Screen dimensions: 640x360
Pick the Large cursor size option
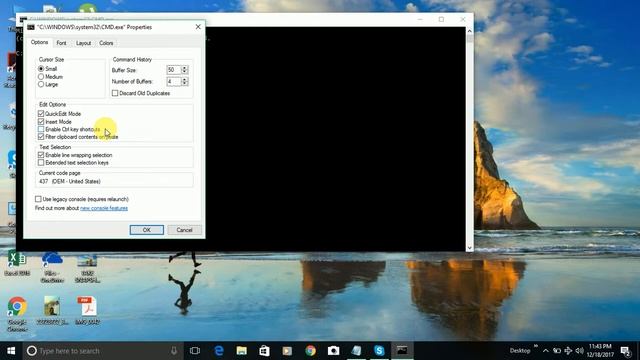pyautogui.click(x=41, y=84)
